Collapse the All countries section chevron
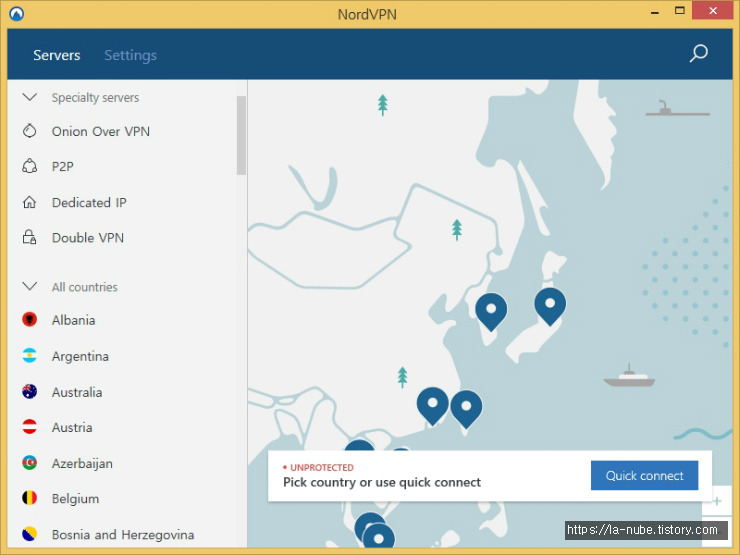Screen dimensions: 740x555 pos(30,286)
